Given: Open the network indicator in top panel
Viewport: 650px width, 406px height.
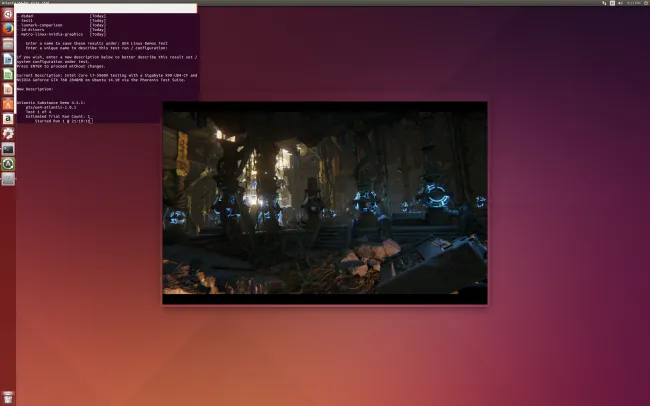Looking at the screenshot, I should tap(604, 3).
